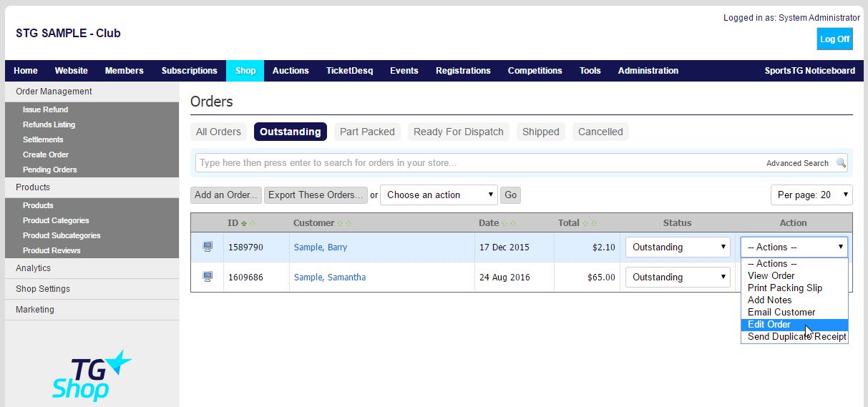Open Product Categories in sidebar

(56, 220)
